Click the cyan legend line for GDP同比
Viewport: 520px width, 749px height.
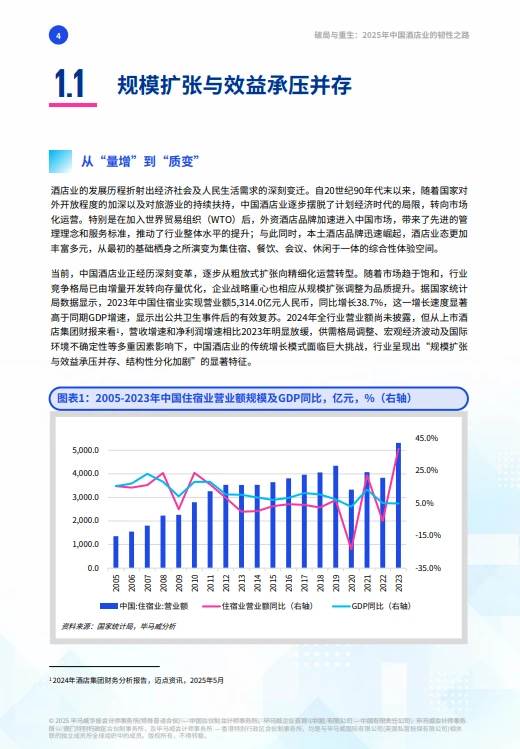point(341,606)
